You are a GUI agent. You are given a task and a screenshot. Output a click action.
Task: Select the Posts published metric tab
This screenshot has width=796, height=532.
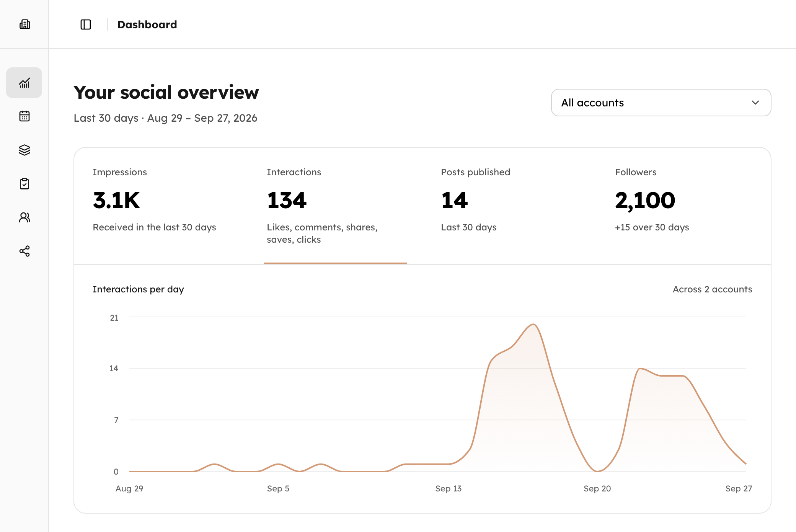click(x=509, y=206)
